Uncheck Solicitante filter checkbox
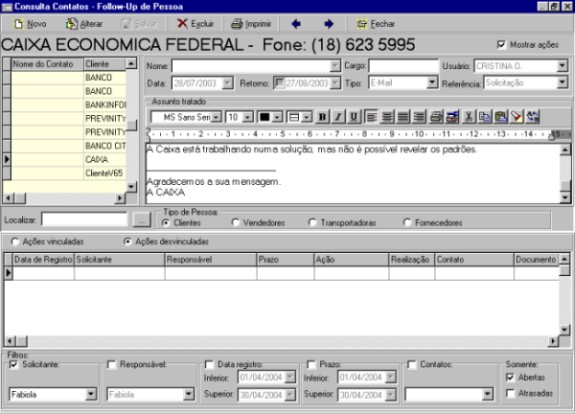 click(14, 364)
